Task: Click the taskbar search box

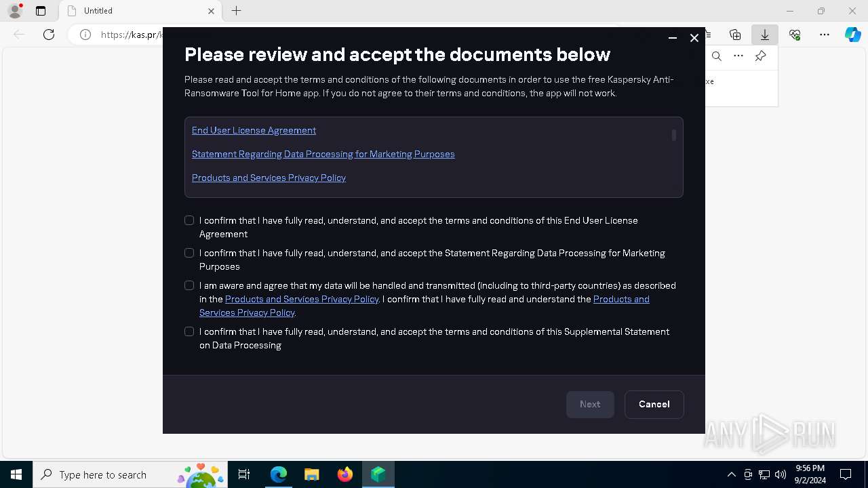Action: point(130,474)
